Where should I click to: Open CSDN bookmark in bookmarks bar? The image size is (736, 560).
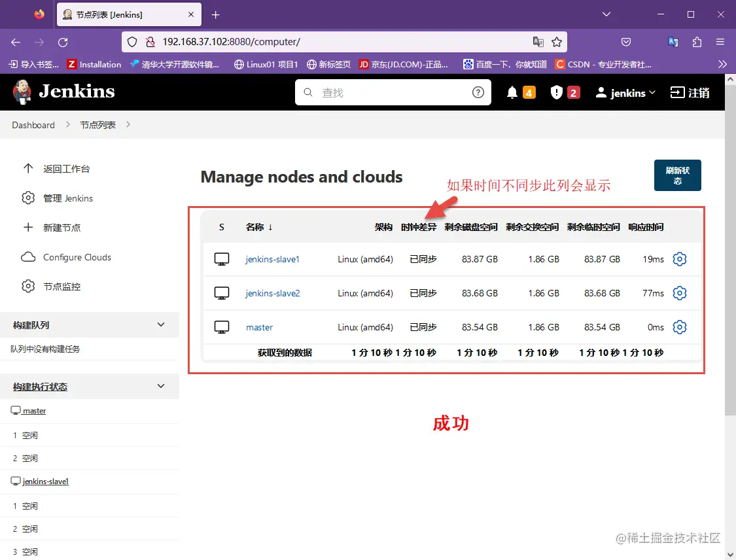[x=603, y=64]
